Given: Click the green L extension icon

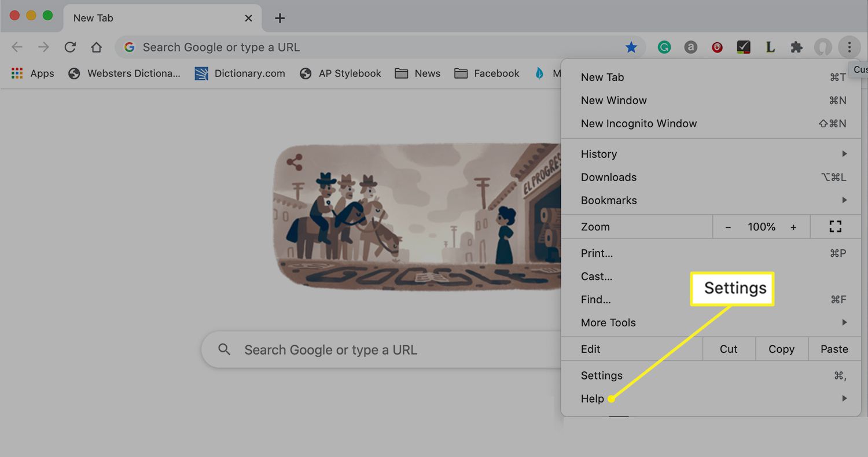Looking at the screenshot, I should tap(770, 47).
